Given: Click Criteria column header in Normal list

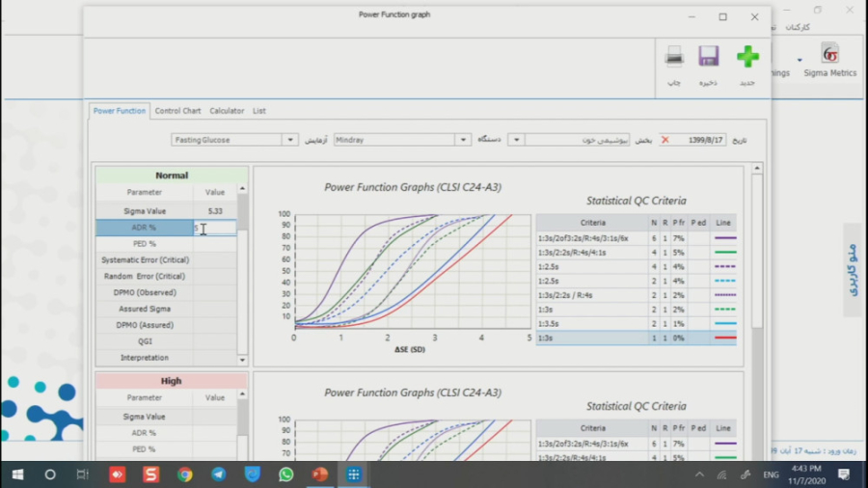Looking at the screenshot, I should point(592,223).
